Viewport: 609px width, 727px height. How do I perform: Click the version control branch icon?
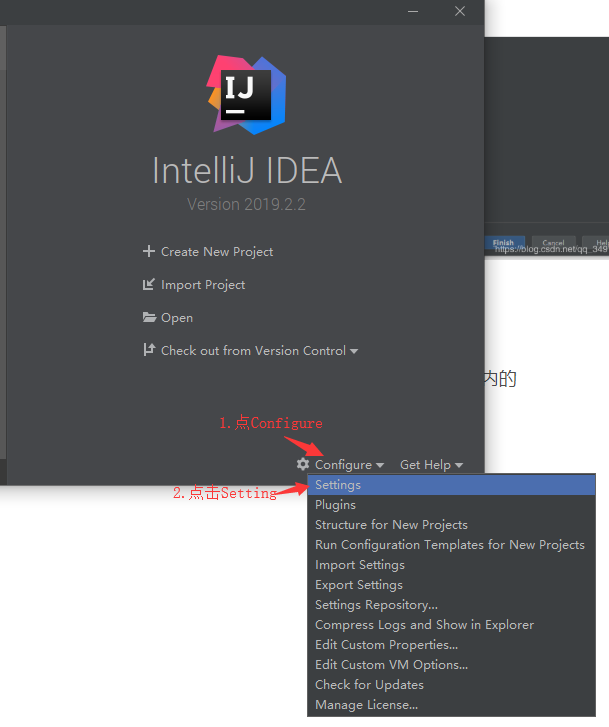[x=148, y=350]
